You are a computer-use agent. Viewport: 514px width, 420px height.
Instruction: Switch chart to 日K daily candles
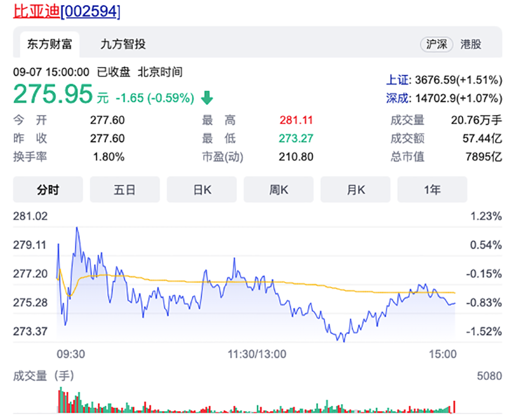click(x=202, y=190)
